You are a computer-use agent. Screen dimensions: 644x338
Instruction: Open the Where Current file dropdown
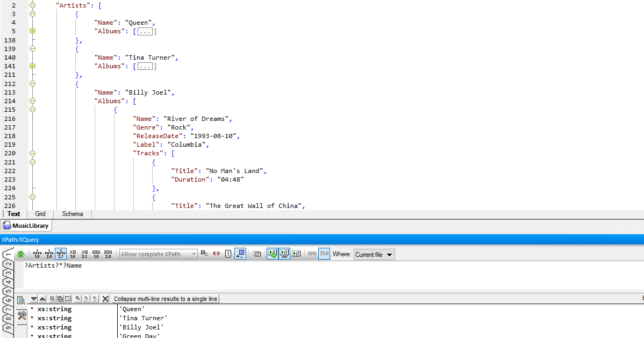click(374, 255)
